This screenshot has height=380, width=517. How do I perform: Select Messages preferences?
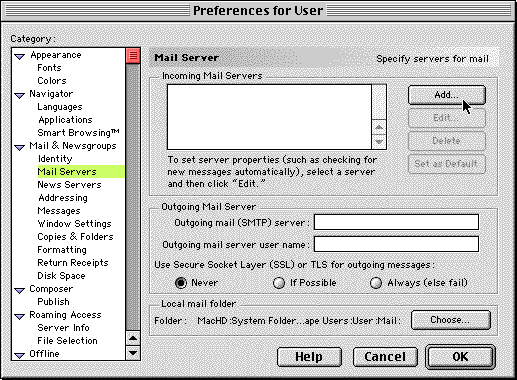click(59, 211)
